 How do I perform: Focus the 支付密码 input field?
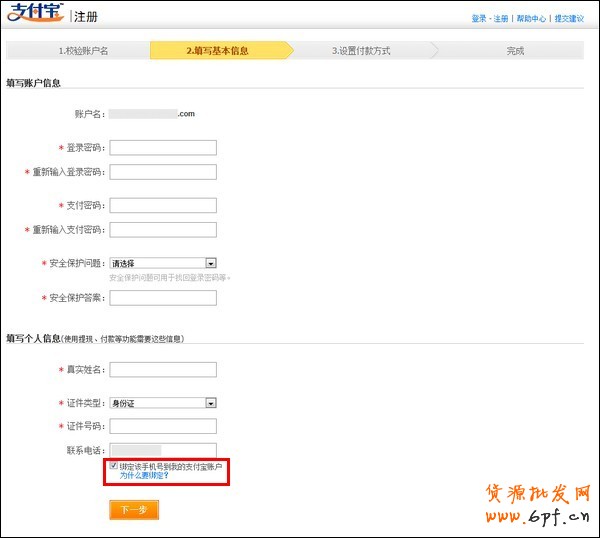pyautogui.click(x=163, y=206)
